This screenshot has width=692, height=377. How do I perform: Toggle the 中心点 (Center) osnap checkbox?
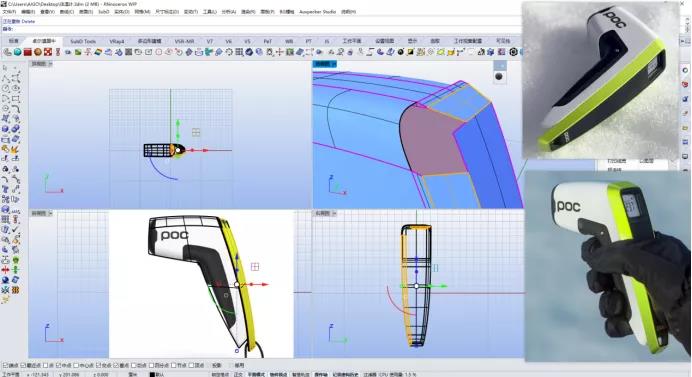coord(76,366)
